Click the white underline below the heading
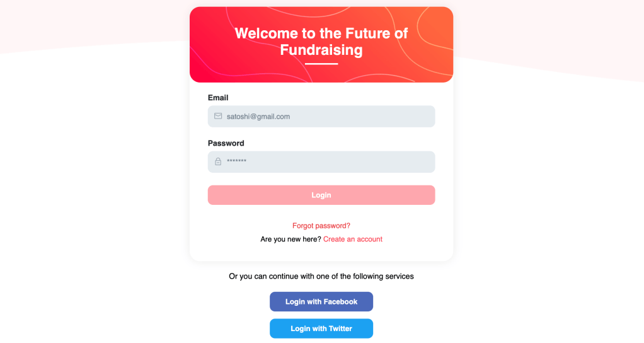Image resolution: width=644 pixels, height=343 pixels. 321,64
